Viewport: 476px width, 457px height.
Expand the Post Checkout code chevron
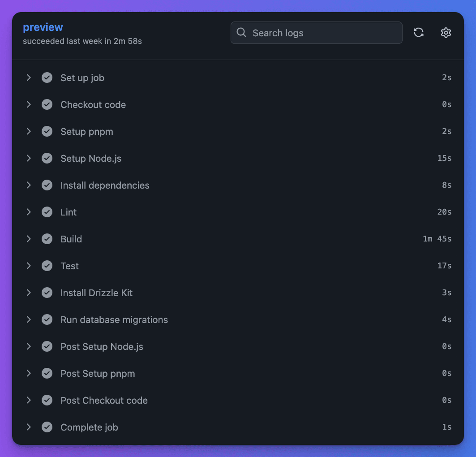[29, 400]
